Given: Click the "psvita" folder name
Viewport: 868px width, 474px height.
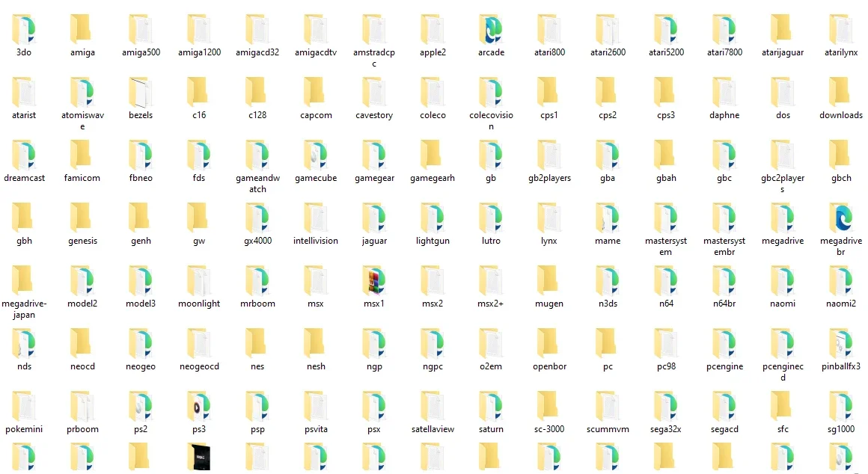Looking at the screenshot, I should (x=316, y=429).
